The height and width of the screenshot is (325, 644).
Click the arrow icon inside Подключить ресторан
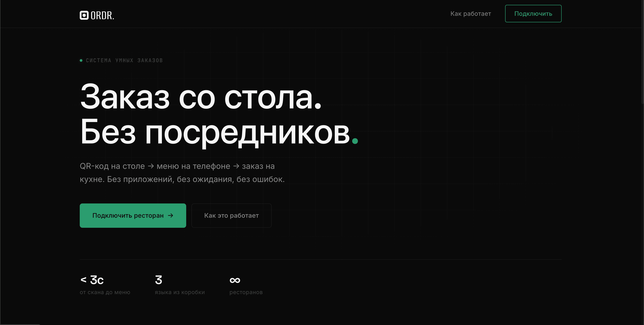point(170,215)
